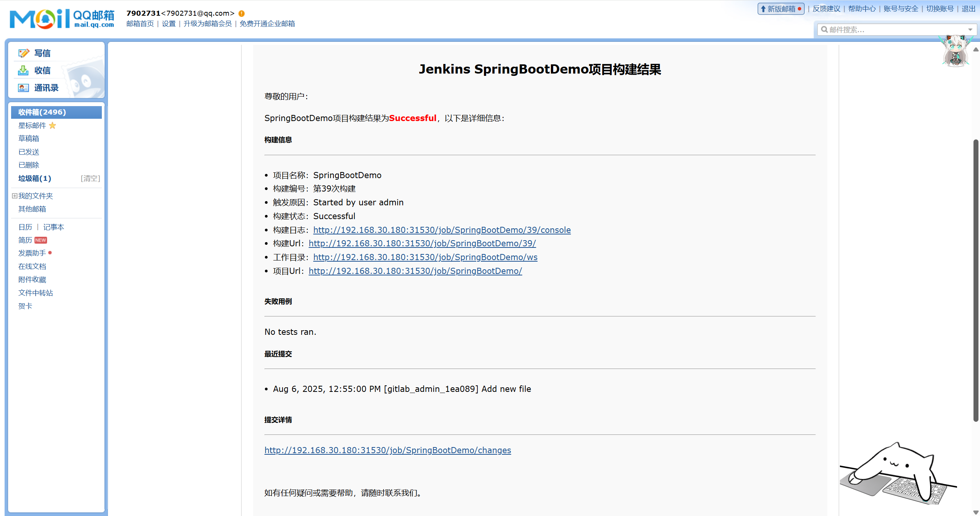Open the 简历 resume link
Screen dimensions: 980x516
coord(25,240)
